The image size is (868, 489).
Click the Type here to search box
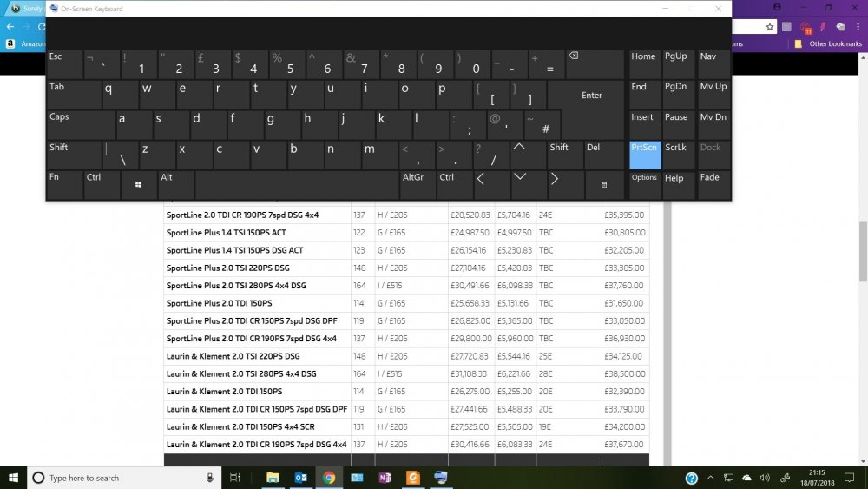[123, 478]
